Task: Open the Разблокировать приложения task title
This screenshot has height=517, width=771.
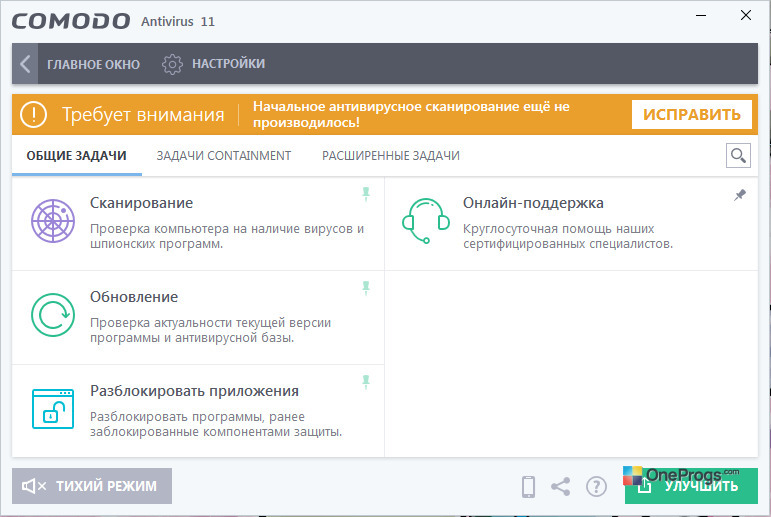Action: tap(195, 391)
